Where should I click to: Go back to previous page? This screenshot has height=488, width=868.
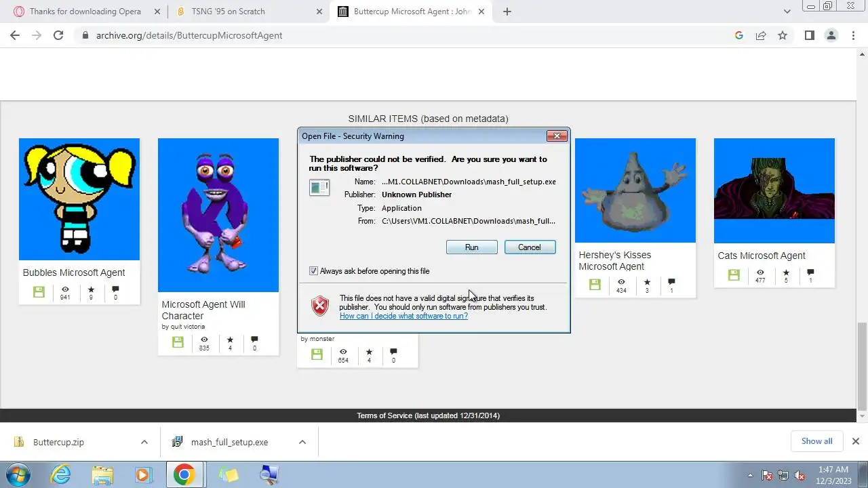point(15,35)
